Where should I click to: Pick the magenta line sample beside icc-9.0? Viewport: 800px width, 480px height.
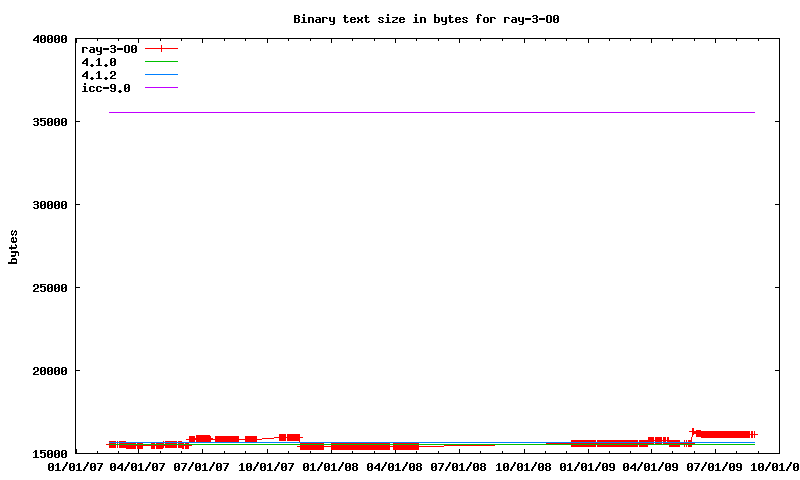point(161,88)
